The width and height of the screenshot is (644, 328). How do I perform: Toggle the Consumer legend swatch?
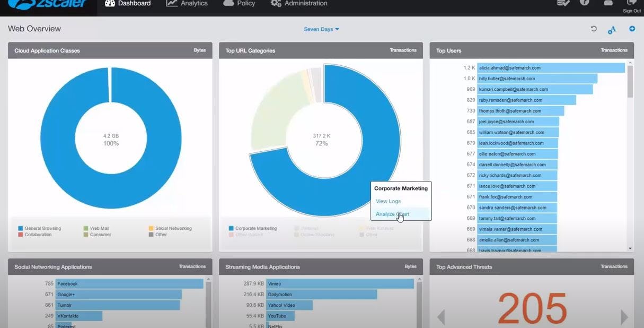pyautogui.click(x=86, y=235)
